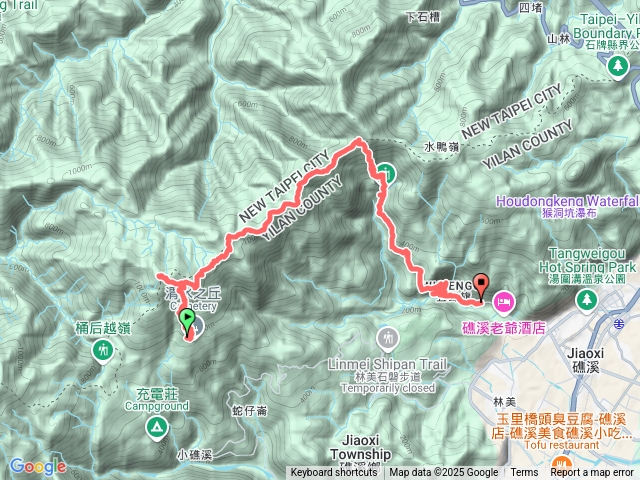Open Keyboard shortcuts

point(334,473)
